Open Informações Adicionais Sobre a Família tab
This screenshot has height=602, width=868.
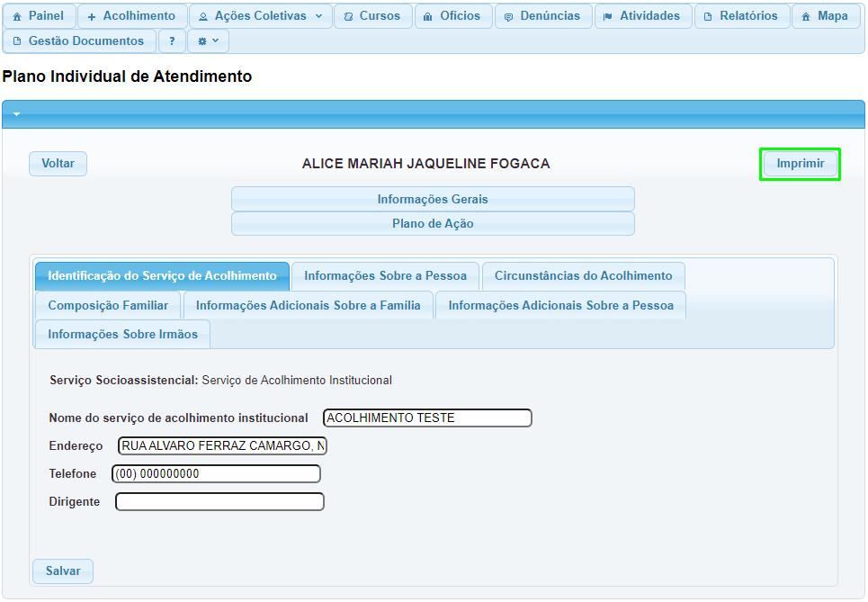[x=308, y=305]
